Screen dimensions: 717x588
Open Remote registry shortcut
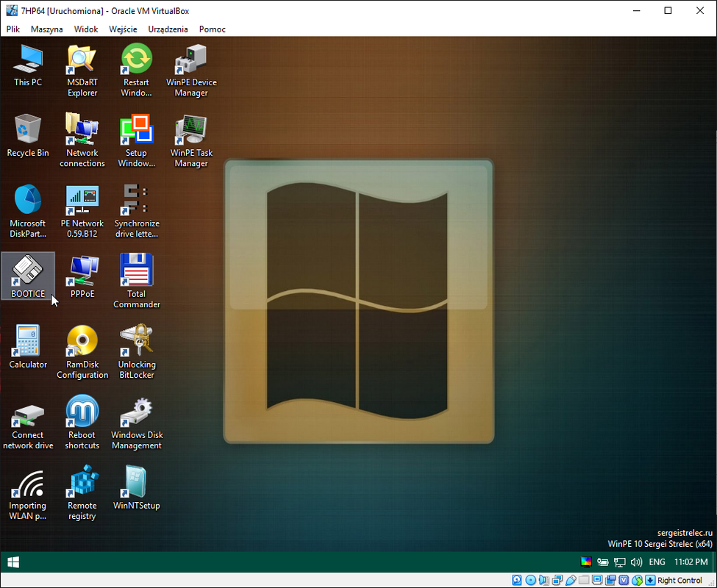pos(82,493)
